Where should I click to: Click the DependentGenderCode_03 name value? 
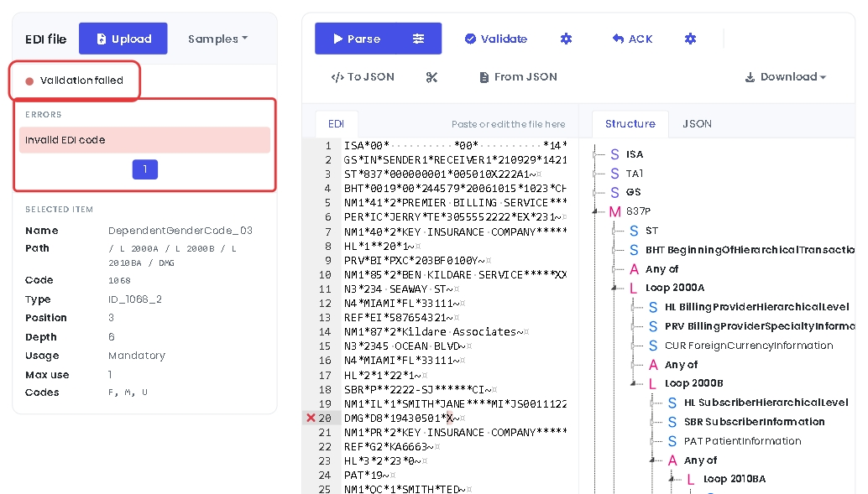(x=180, y=230)
